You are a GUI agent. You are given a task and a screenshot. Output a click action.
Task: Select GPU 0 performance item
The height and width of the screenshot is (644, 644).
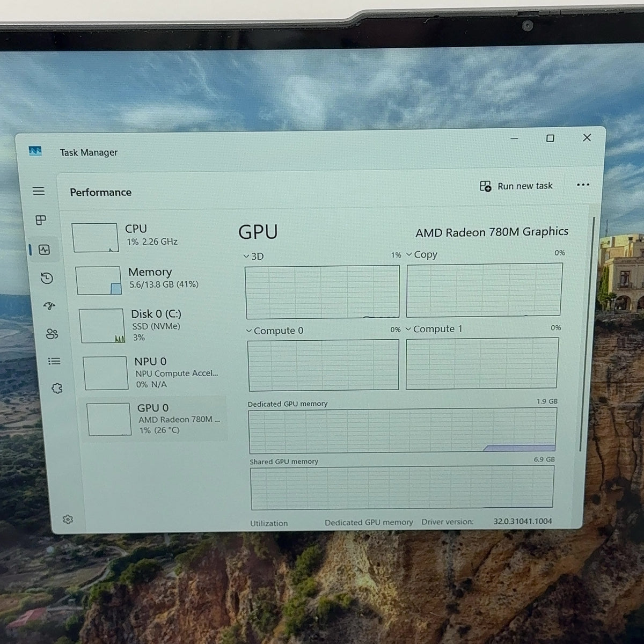click(156, 419)
